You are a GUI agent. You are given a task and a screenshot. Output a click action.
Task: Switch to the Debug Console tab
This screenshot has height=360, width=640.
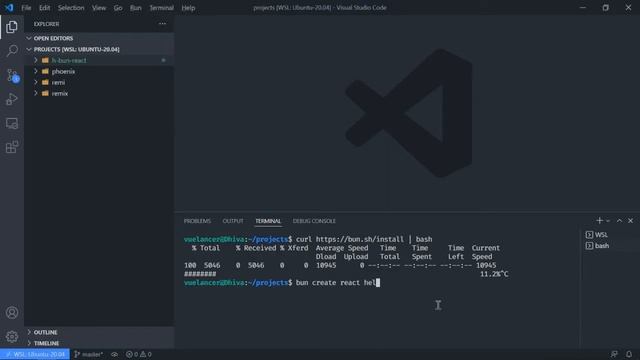coord(314,221)
